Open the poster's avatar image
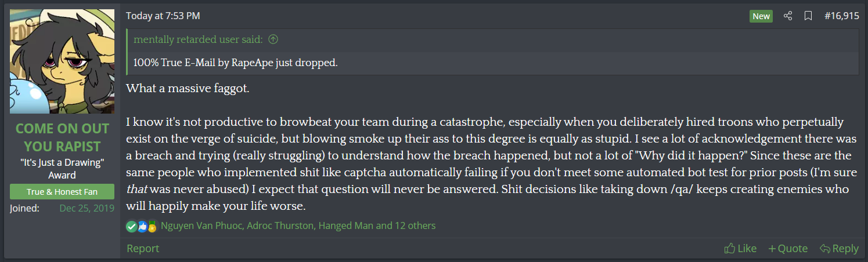This screenshot has width=868, height=262. pyautogui.click(x=62, y=61)
